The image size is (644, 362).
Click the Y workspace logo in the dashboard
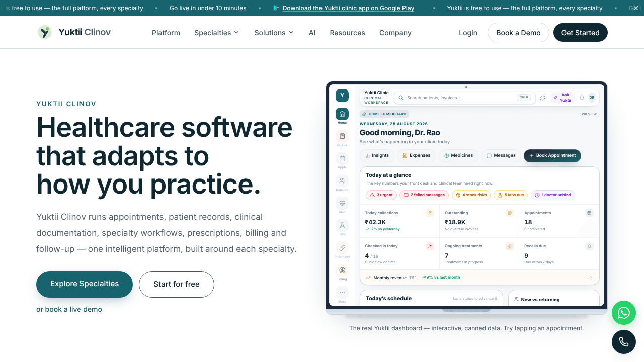pos(342,95)
